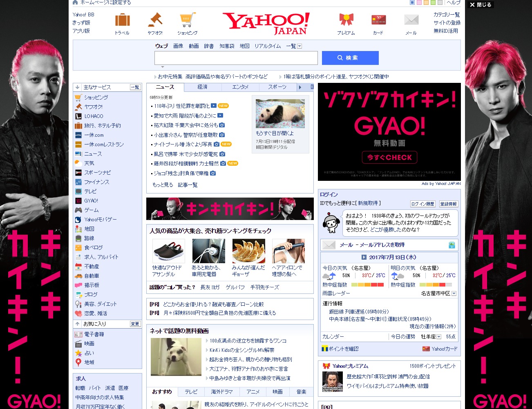Open the 新規取得 ID link
This screenshot has width=532, height=409.
click(x=368, y=203)
